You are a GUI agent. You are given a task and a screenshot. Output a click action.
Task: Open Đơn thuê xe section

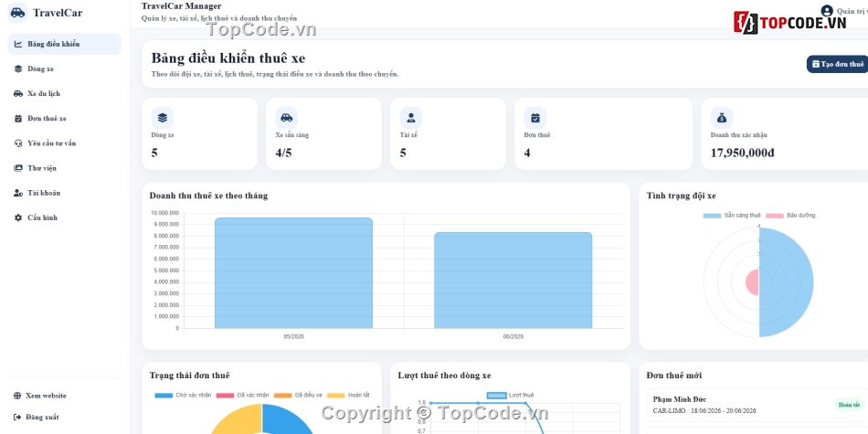64,119
